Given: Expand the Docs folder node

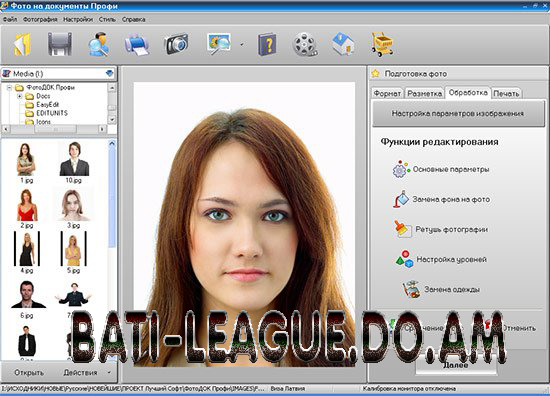Looking at the screenshot, I should click(20, 96).
